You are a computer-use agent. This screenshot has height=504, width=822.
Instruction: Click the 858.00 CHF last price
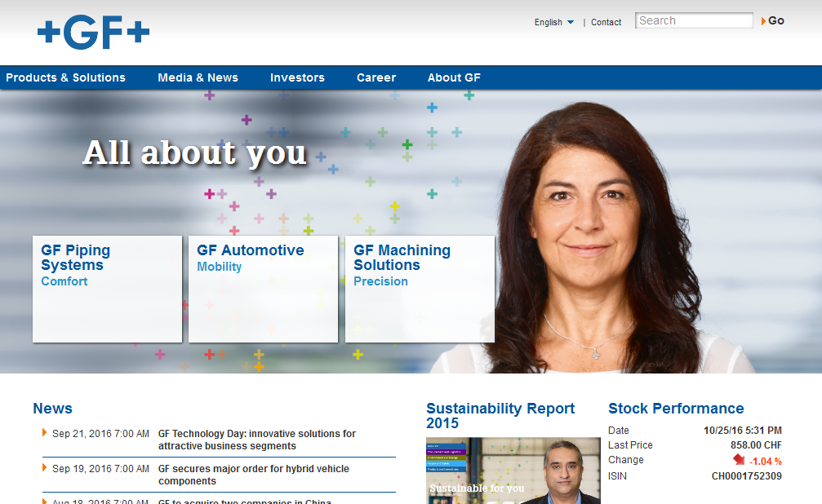(756, 445)
